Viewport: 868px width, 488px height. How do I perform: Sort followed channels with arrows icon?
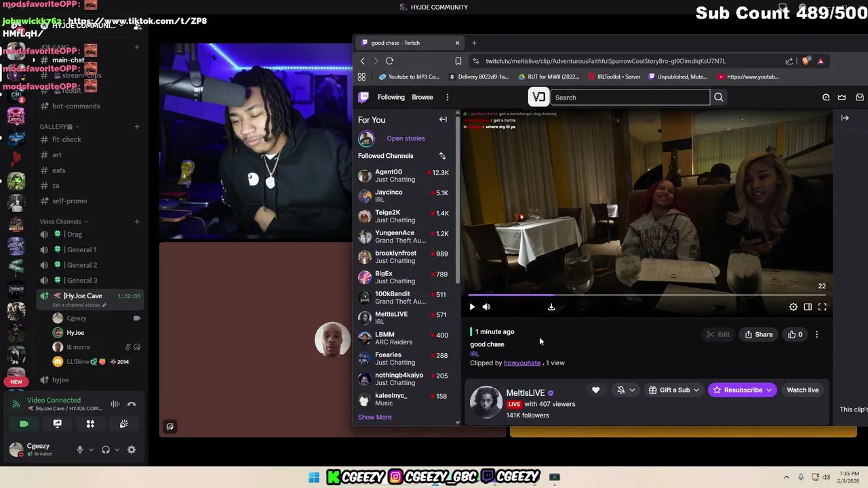click(x=442, y=156)
